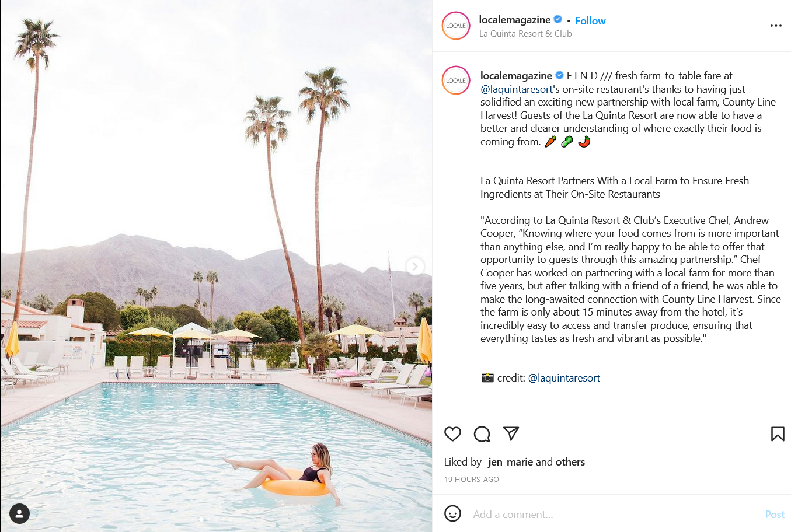Click localemagazine avatar beside caption
The height and width of the screenshot is (532, 791).
456,80
